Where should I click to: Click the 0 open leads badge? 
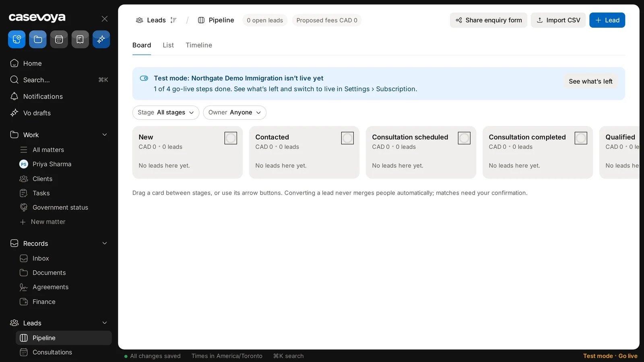(x=265, y=20)
